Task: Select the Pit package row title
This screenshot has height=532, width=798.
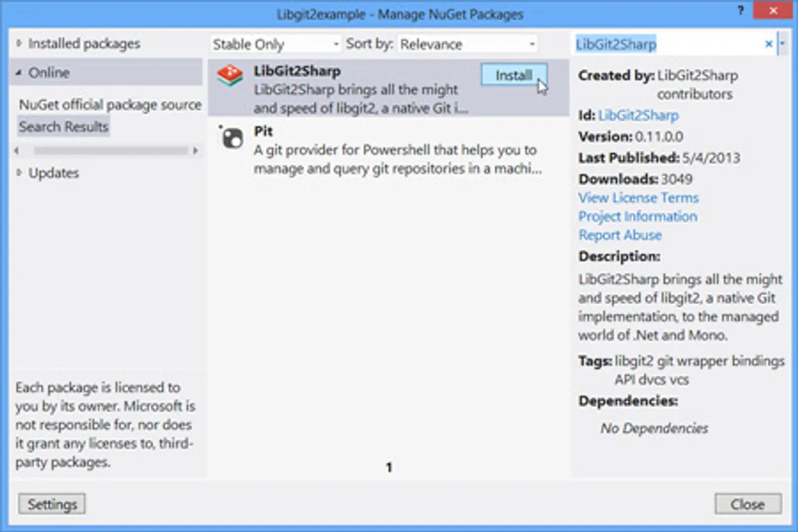Action: click(263, 132)
